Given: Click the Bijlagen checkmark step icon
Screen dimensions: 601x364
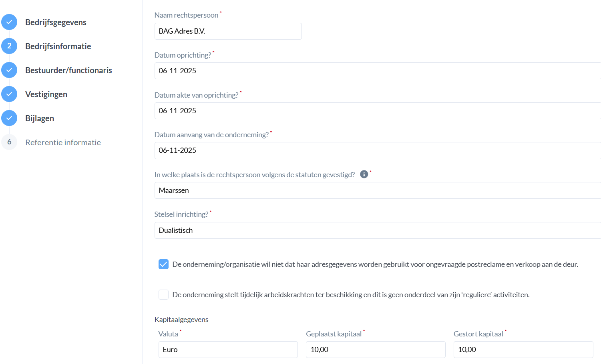Looking at the screenshot, I should pos(9,118).
